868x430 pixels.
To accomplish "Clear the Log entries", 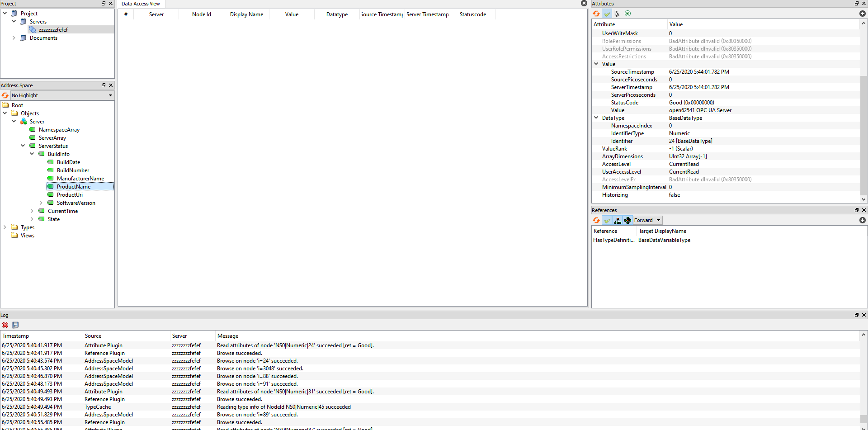I will pos(5,325).
